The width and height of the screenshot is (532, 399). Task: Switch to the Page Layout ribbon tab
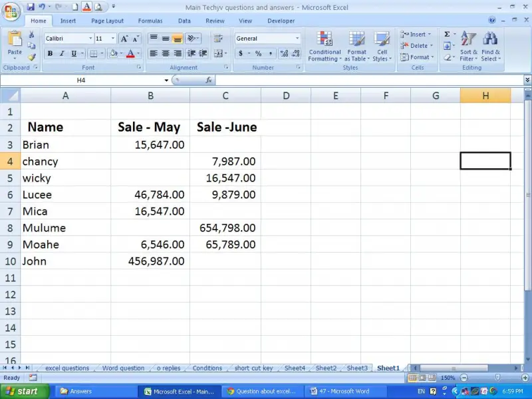pos(107,21)
